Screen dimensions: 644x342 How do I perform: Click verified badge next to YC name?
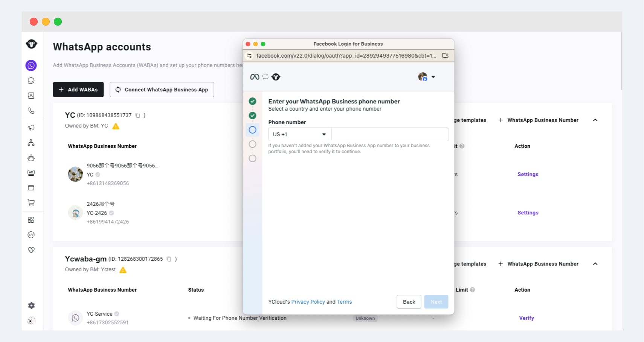pyautogui.click(x=98, y=175)
